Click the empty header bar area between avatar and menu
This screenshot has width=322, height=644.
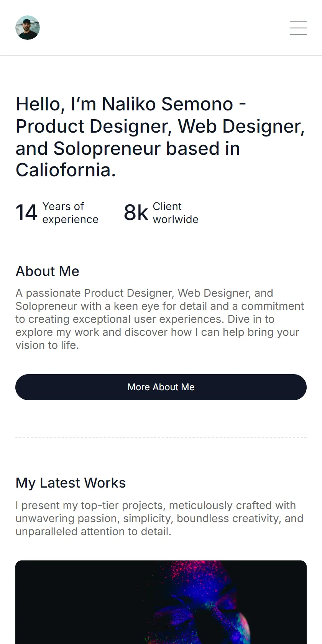click(x=165, y=28)
